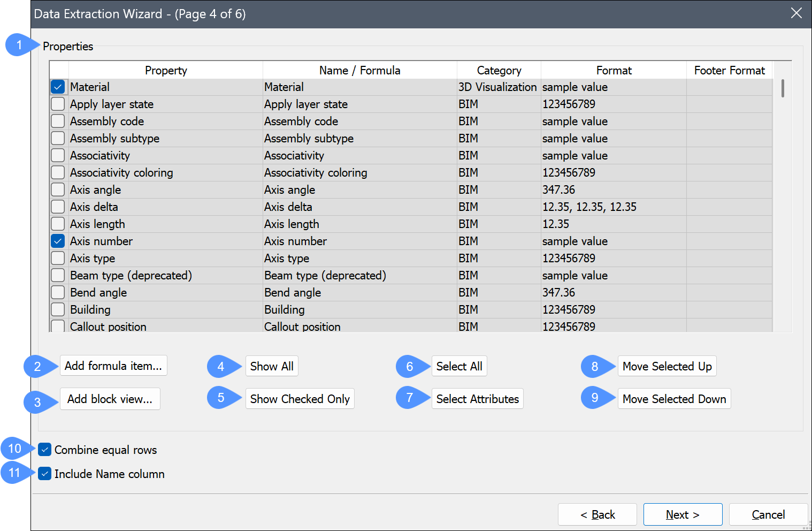Uncheck the Axis number property checkbox

pyautogui.click(x=58, y=241)
